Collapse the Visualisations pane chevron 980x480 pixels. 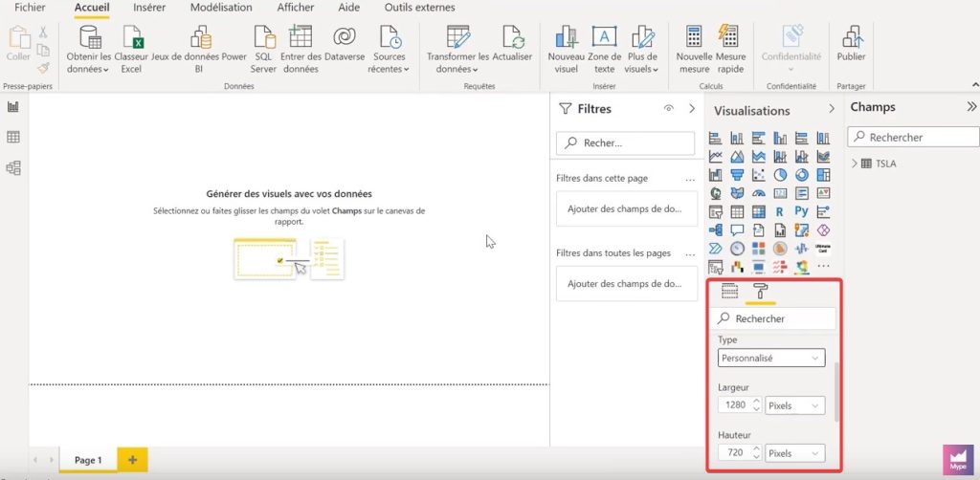(x=832, y=109)
